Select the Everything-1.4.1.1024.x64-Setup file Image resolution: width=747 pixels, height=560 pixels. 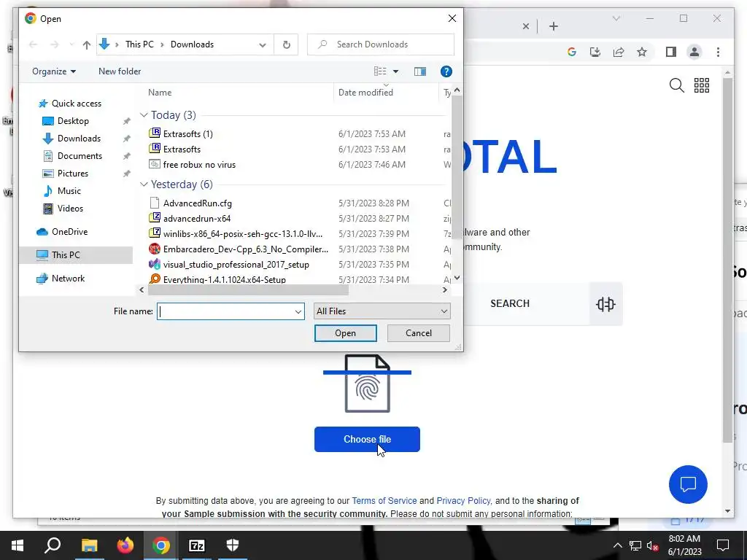[225, 279]
